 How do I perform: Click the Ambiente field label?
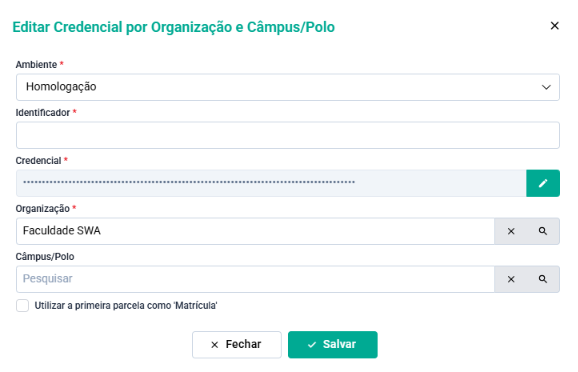click(x=36, y=65)
